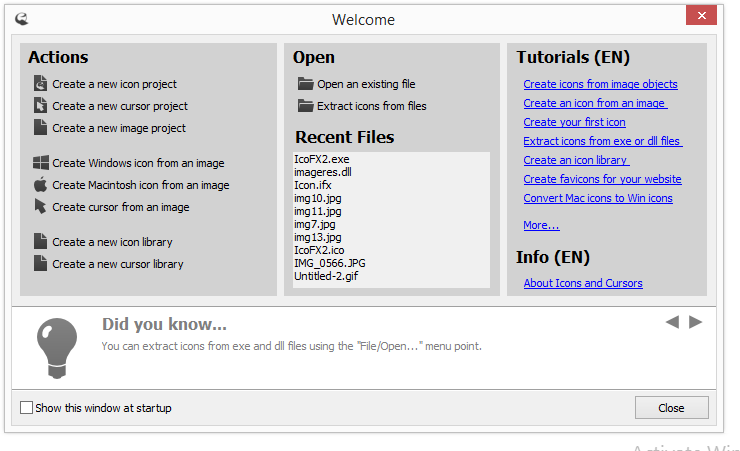Click the cursor arrow icon
Screen dimensions: 740x451
click(x=40, y=207)
